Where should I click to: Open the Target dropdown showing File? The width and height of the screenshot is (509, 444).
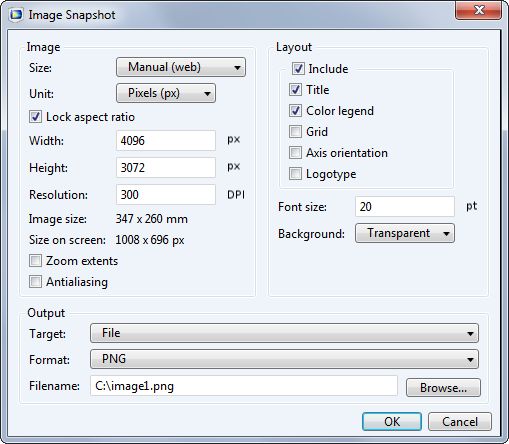click(x=284, y=333)
